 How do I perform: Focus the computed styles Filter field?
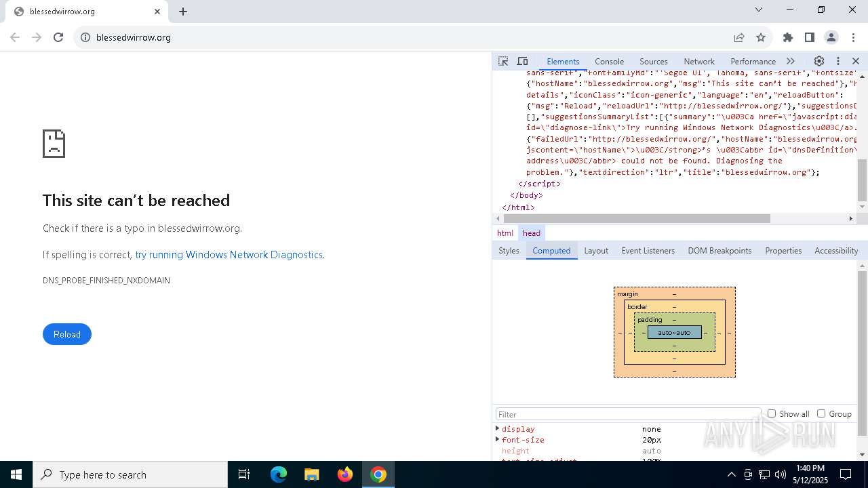point(627,414)
